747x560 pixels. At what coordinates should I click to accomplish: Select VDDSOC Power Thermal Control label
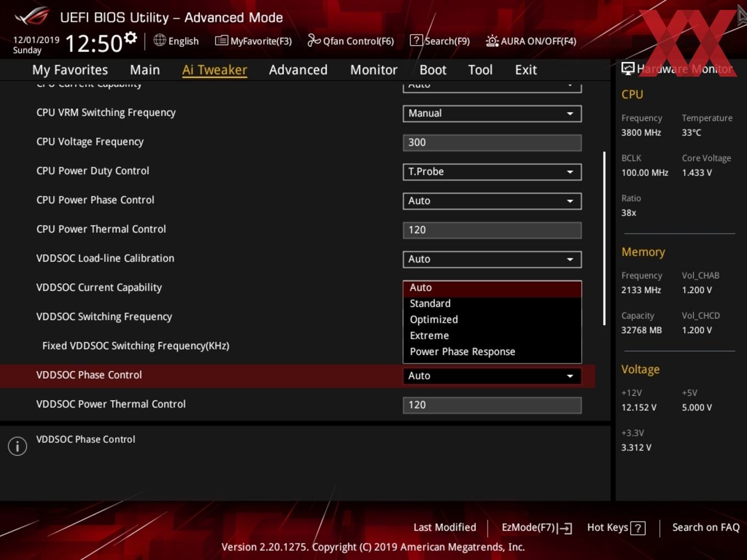[x=111, y=404]
